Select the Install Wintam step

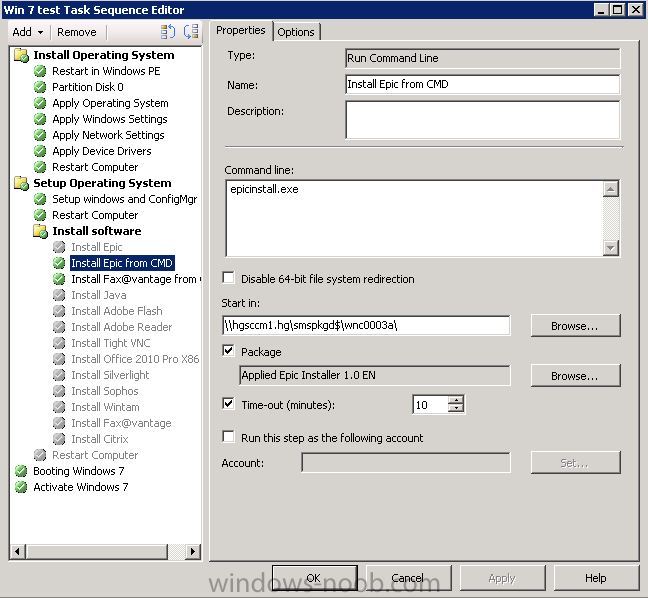(x=105, y=407)
